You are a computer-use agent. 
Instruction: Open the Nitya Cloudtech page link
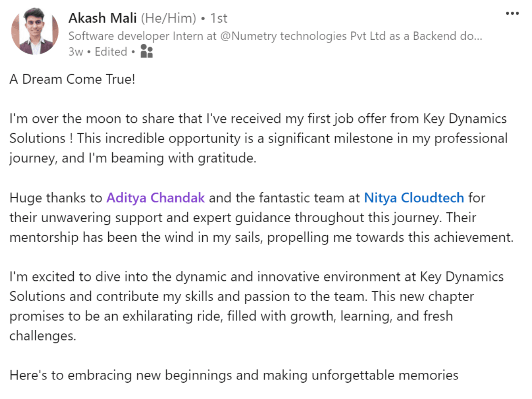pyautogui.click(x=414, y=198)
